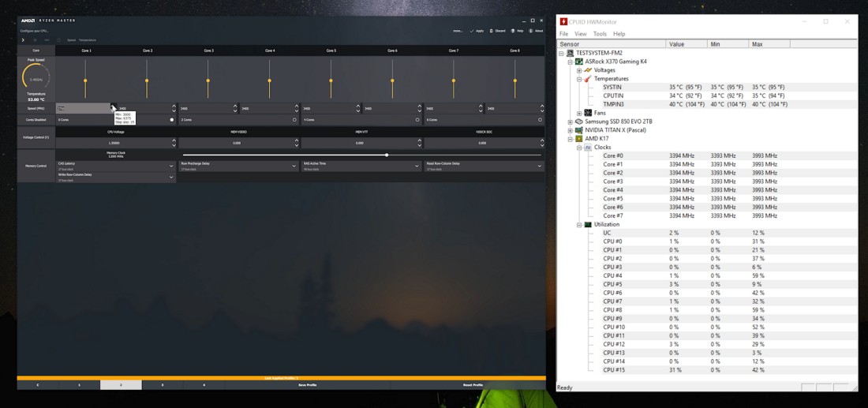Click the Voltages lightning icon in tree
The image size is (868, 408).
[588, 70]
